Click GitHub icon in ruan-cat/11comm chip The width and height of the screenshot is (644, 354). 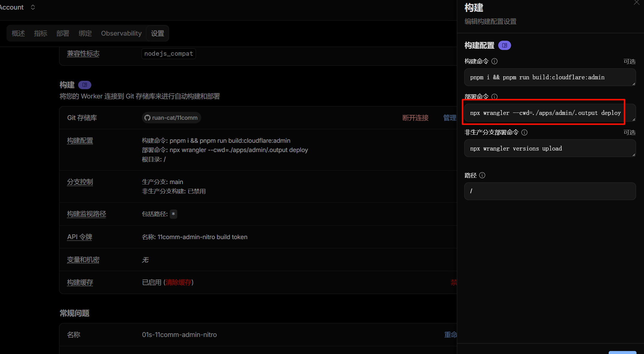[147, 118]
